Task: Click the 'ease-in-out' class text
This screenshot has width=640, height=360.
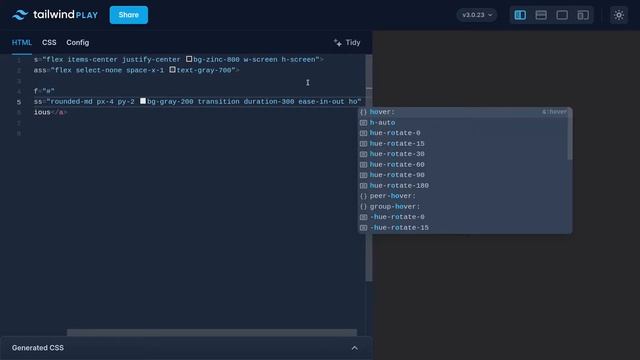Action: 321,102
